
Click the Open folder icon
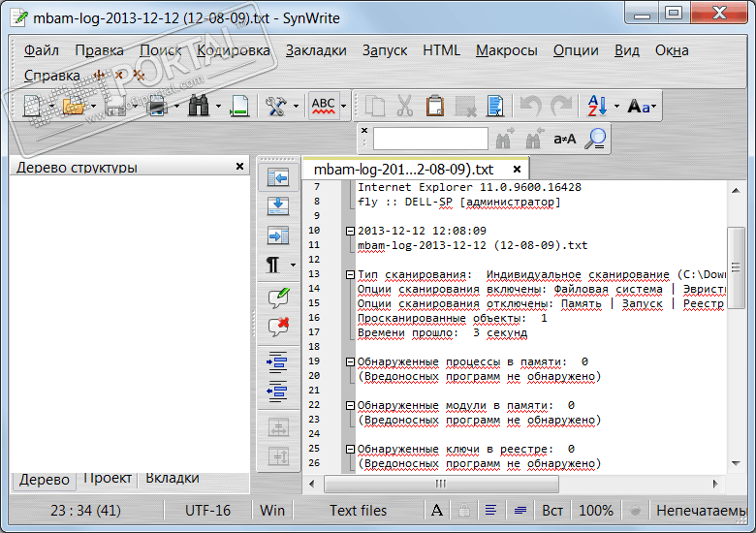coord(74,106)
